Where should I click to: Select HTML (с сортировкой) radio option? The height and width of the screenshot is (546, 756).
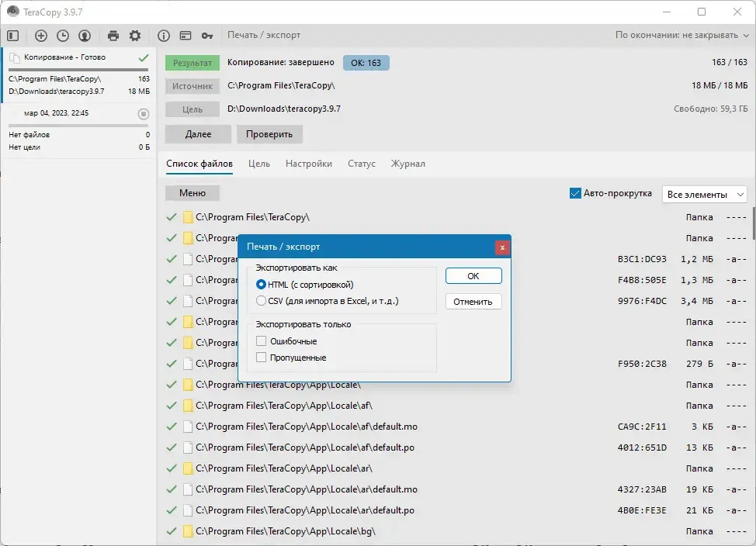261,285
